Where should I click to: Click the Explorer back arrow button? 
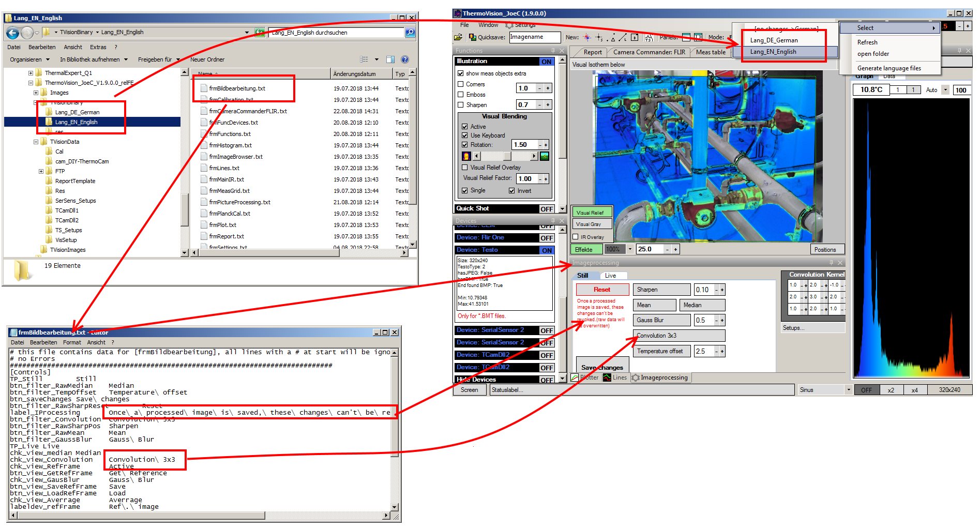click(13, 33)
